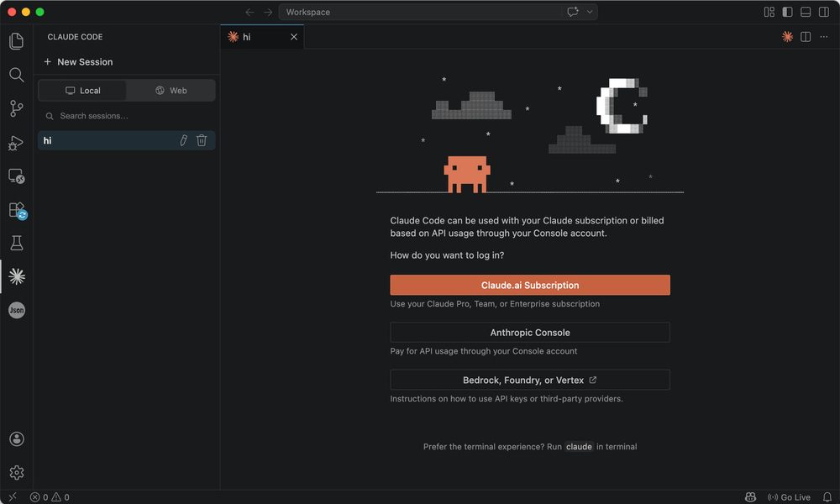Open the Testing flask icon
Image resolution: width=840 pixels, height=504 pixels.
tap(16, 243)
